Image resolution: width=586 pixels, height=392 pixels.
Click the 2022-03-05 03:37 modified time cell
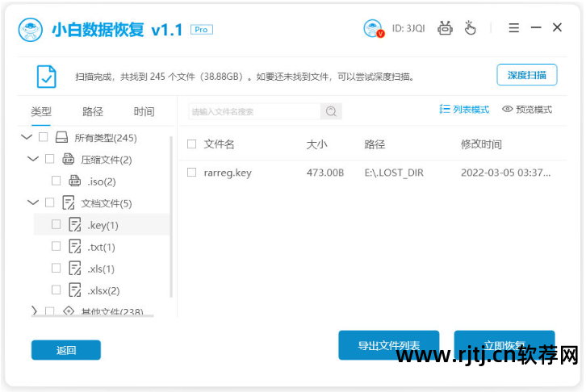click(x=505, y=173)
